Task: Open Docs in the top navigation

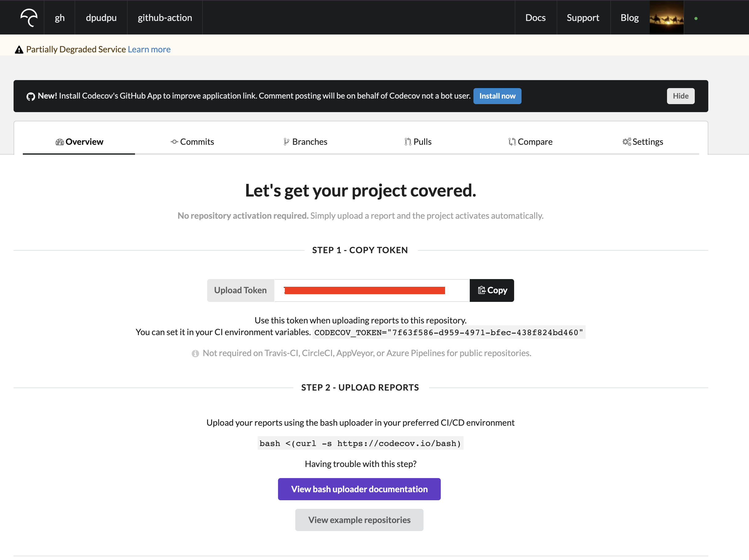Action: click(535, 18)
